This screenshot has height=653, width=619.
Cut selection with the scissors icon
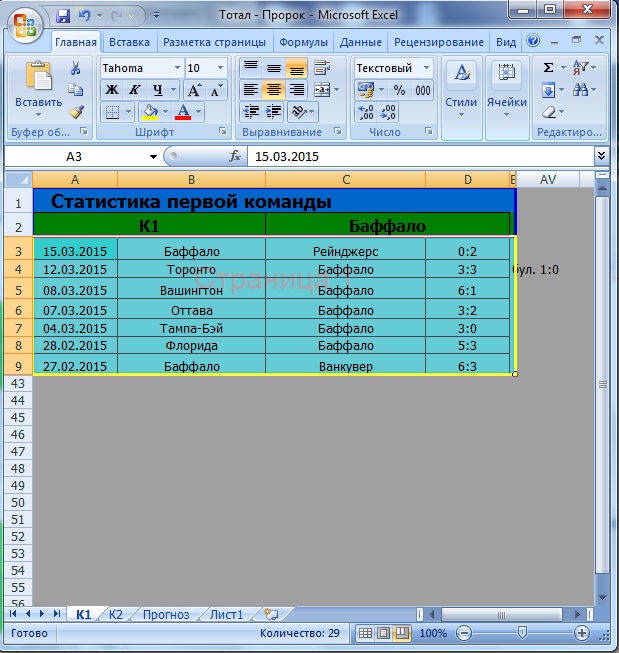tap(75, 67)
